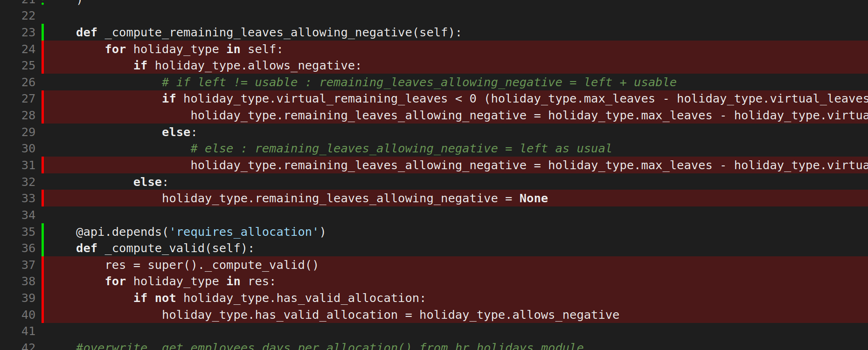Click the None keyword on line 33
Viewport: 868px width, 350px height.
coord(533,199)
